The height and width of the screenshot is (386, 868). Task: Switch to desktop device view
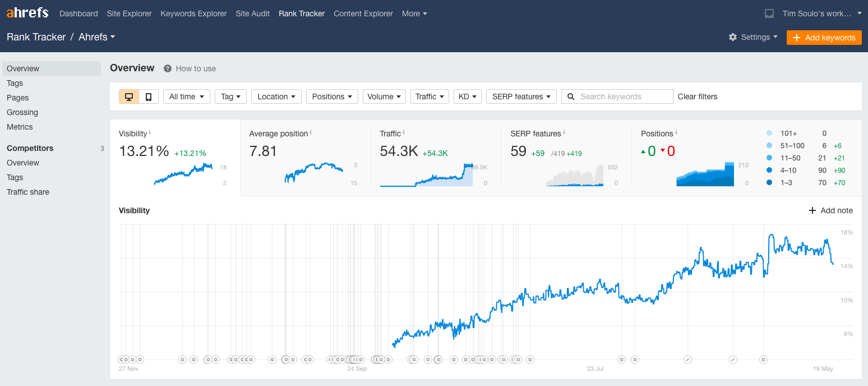click(129, 96)
